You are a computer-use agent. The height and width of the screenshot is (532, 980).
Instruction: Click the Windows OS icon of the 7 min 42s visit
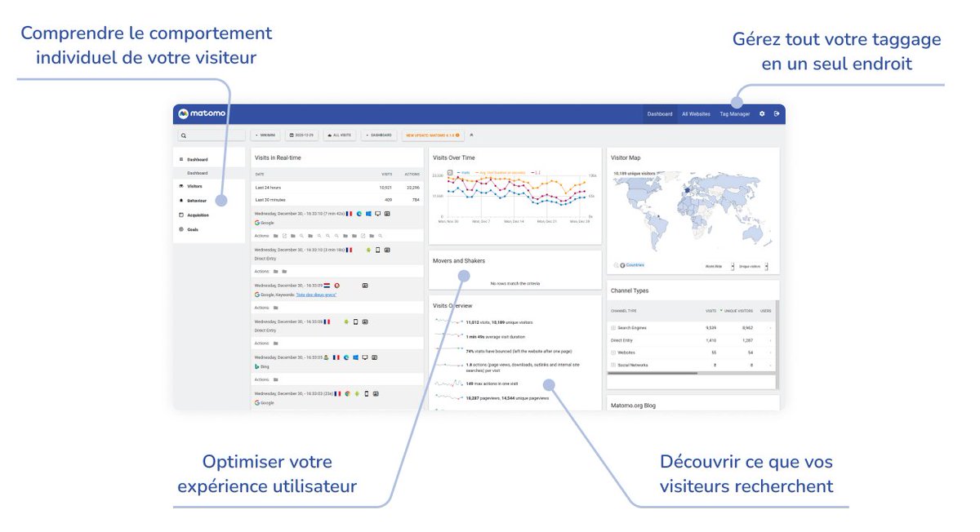pos(368,214)
